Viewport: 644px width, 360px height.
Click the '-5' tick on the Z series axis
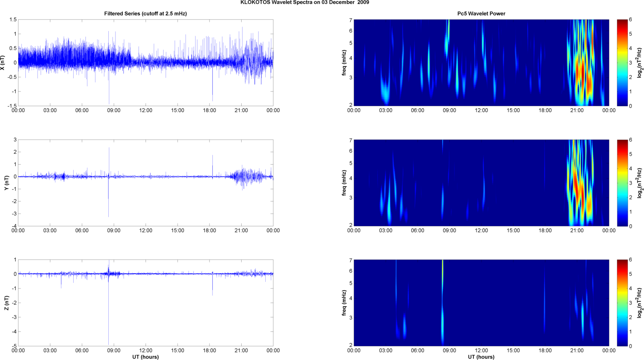(x=14, y=346)
